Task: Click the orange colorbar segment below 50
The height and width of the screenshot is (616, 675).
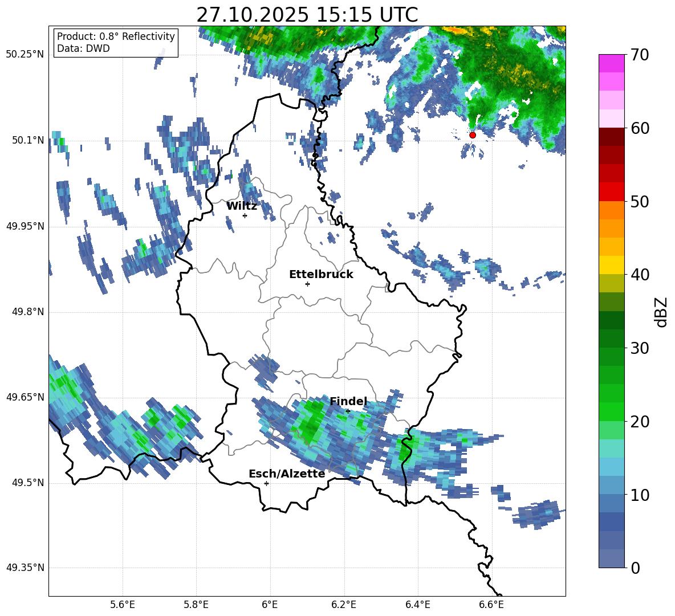Action: [611, 210]
